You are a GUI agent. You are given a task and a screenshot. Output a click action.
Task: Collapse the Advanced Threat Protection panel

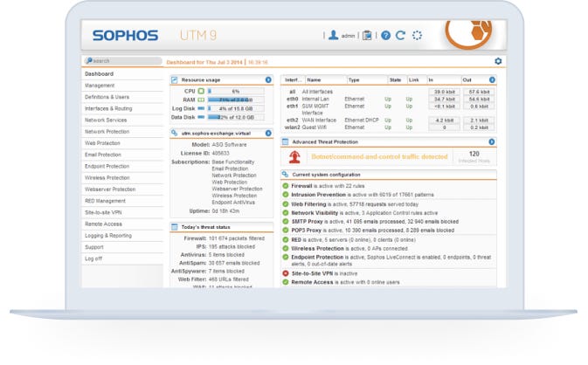pos(492,141)
